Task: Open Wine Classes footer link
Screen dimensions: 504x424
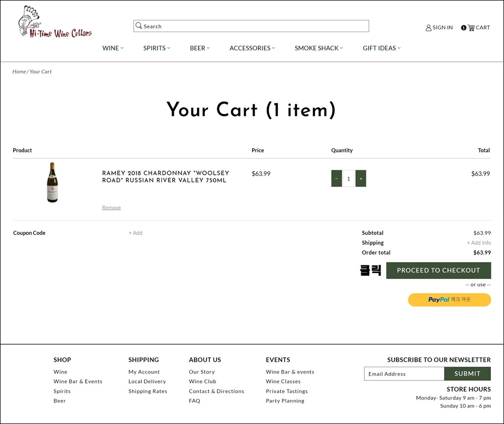Action: [x=283, y=381]
